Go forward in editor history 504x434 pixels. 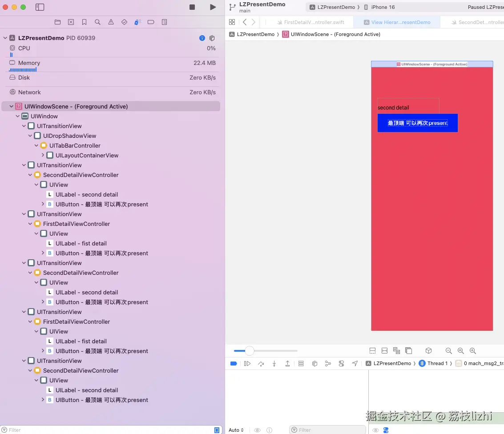point(253,22)
